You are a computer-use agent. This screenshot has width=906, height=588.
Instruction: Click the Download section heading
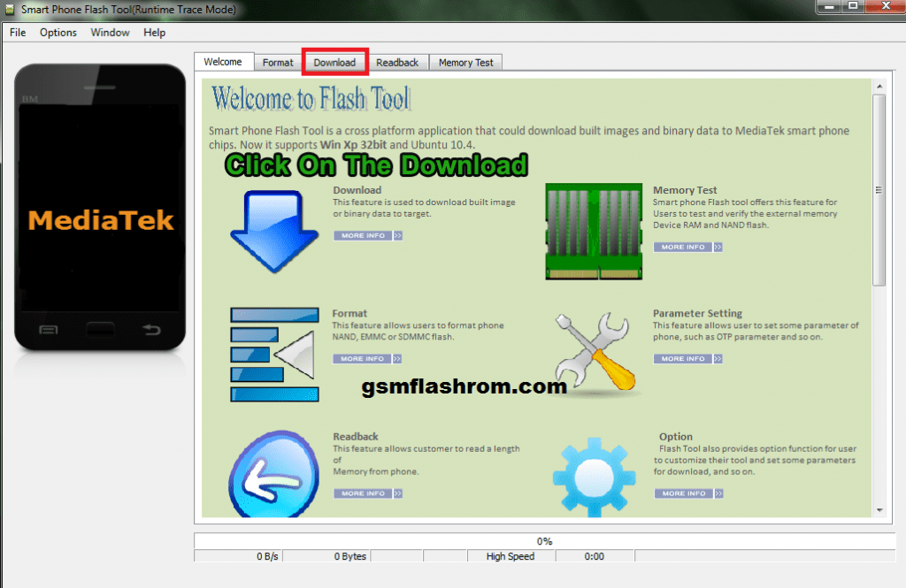[357, 190]
